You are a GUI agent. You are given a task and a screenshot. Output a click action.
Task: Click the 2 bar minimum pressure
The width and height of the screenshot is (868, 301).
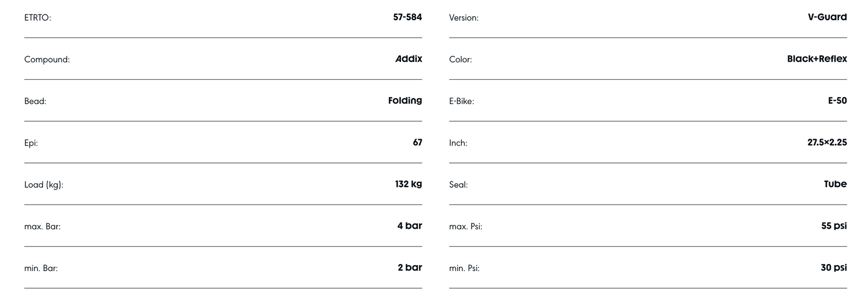410,267
